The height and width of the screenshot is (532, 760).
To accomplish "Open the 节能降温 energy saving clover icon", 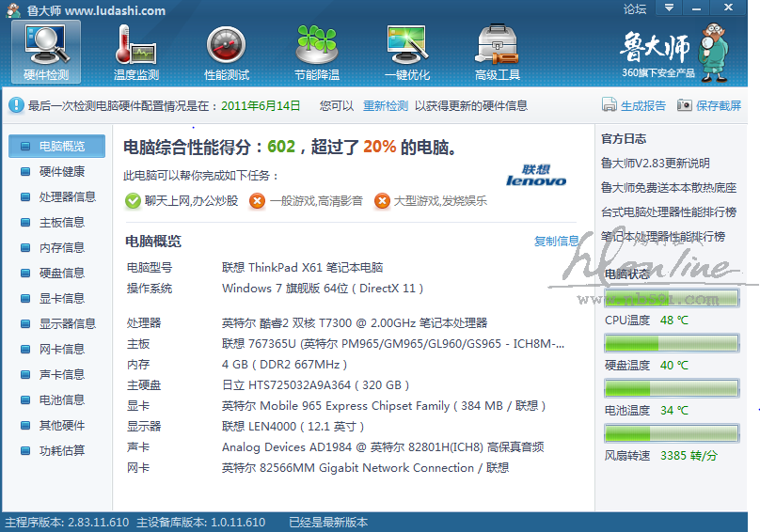I will coord(317,51).
